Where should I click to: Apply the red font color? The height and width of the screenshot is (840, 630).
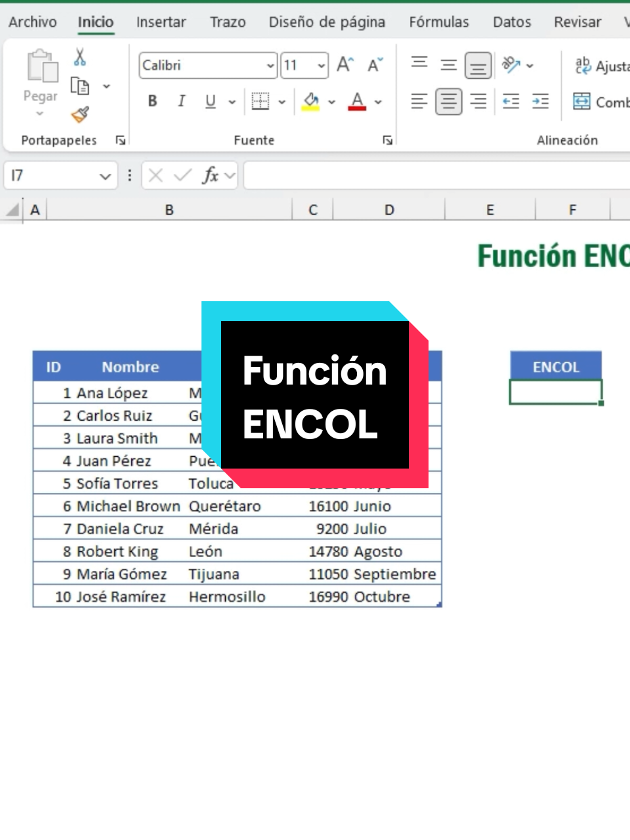[357, 101]
